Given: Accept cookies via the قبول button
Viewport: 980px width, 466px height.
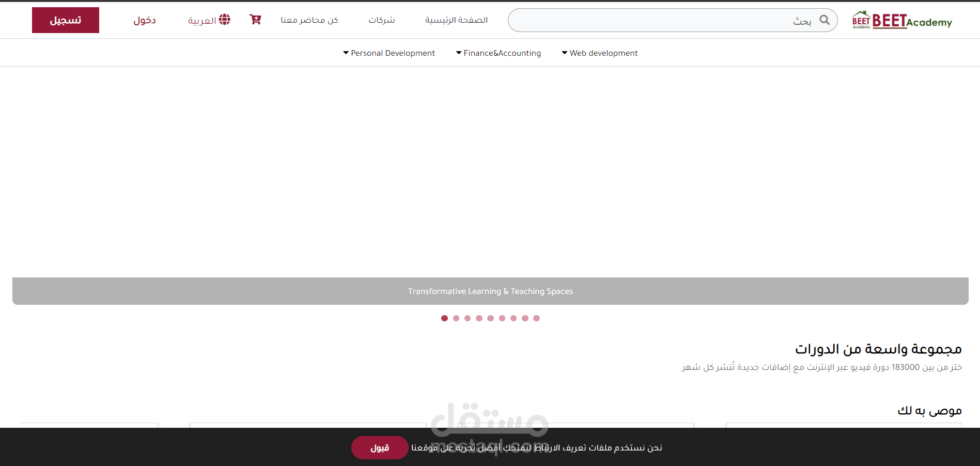Looking at the screenshot, I should point(380,447).
